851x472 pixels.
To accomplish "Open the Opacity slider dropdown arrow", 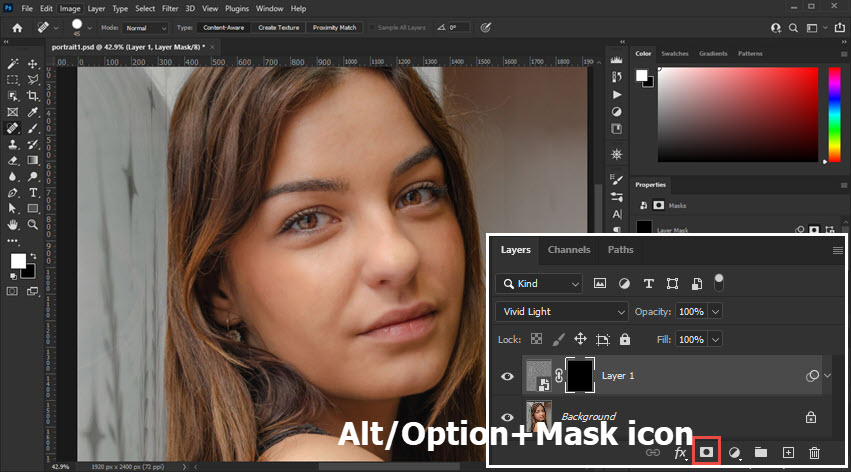I will tap(715, 311).
